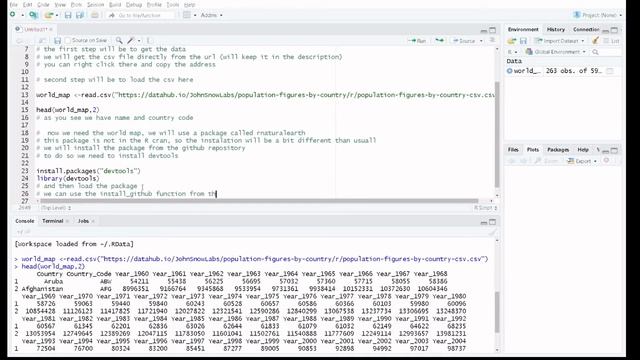This screenshot has width=640, height=360.
Task: Open the workspace panes layout dropdown
Action: (189, 15)
